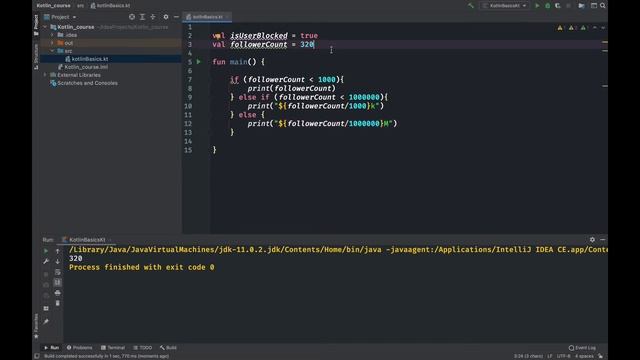Open the Project view selector dropdown
Image resolution: width=640 pixels, height=360 pixels.
pyautogui.click(x=60, y=17)
